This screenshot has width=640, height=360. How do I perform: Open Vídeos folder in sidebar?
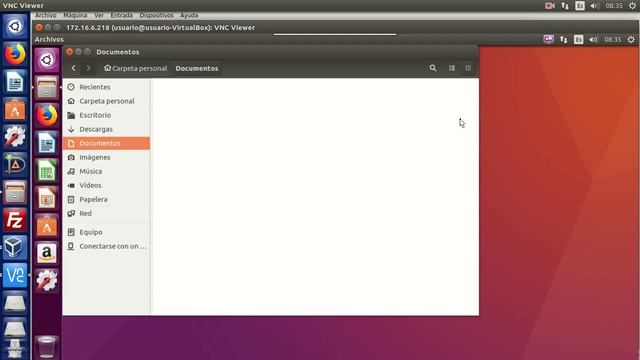(106, 185)
